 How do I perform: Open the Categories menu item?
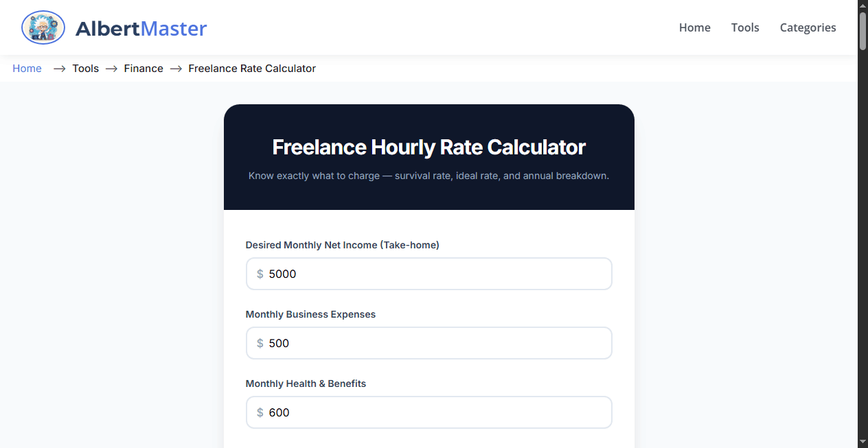click(x=808, y=27)
